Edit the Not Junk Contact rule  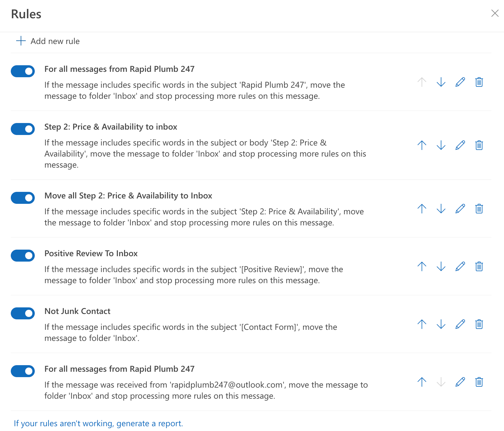[x=460, y=324]
